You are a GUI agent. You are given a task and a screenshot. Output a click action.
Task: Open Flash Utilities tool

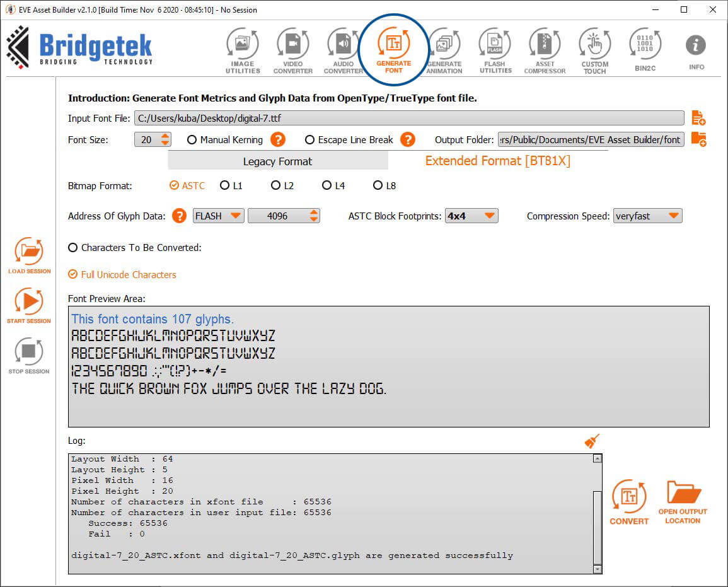click(495, 50)
